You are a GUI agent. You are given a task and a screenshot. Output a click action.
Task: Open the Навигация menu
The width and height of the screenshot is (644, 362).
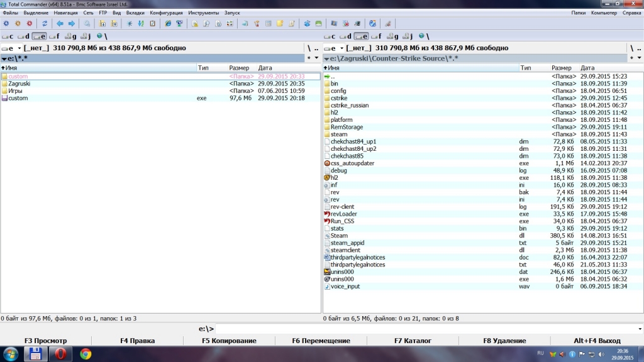65,13
